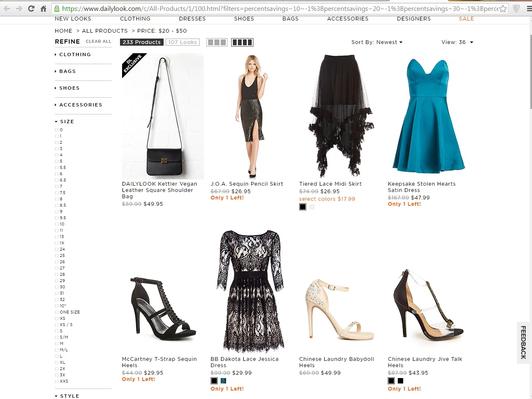Switch to three-column grid view
This screenshot has height=399, width=532.
[x=217, y=42]
